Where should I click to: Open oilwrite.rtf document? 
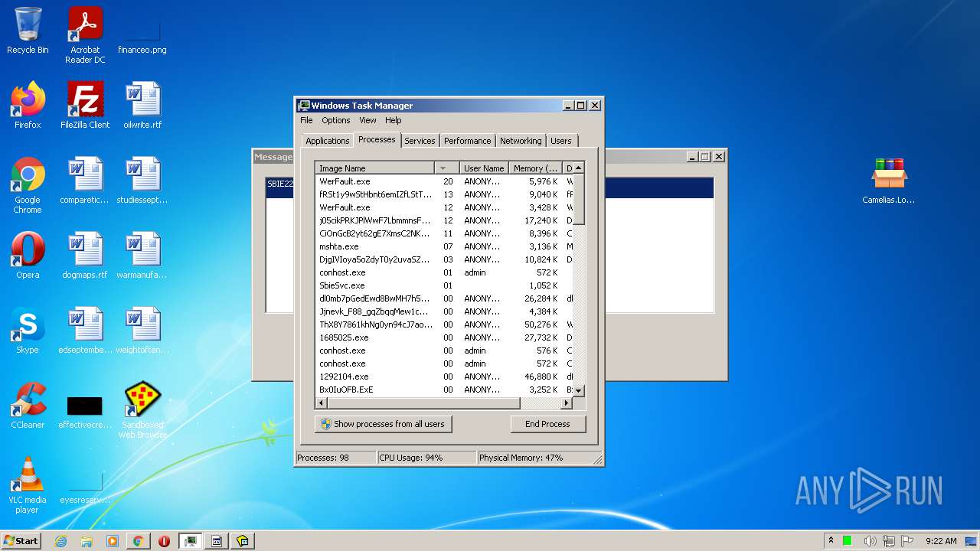tap(142, 106)
